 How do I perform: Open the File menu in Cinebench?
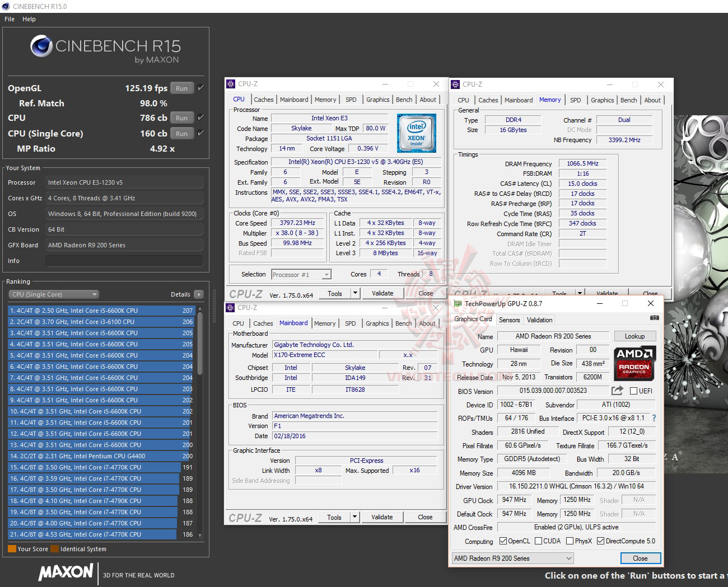click(10, 19)
